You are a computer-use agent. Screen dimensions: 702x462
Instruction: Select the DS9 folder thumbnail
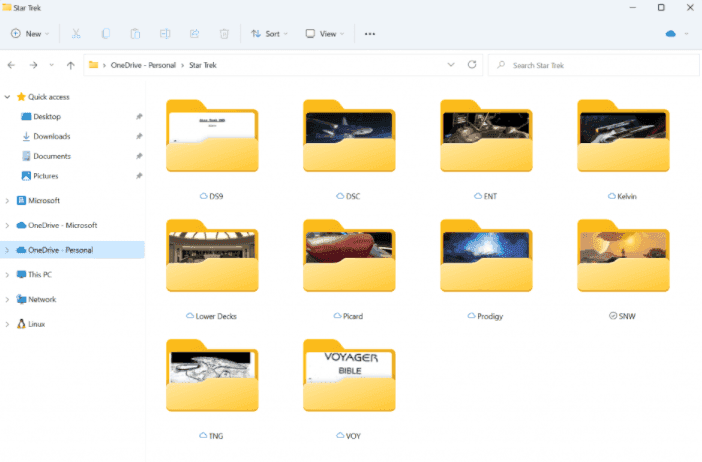[212, 136]
